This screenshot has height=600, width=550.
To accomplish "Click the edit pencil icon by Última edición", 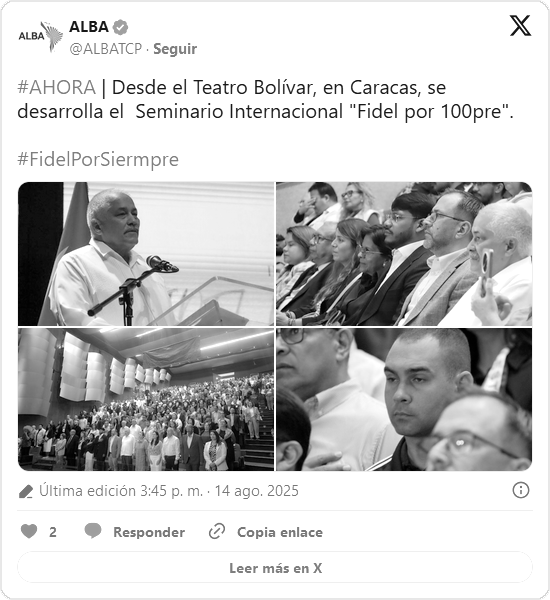I will coord(26,491).
